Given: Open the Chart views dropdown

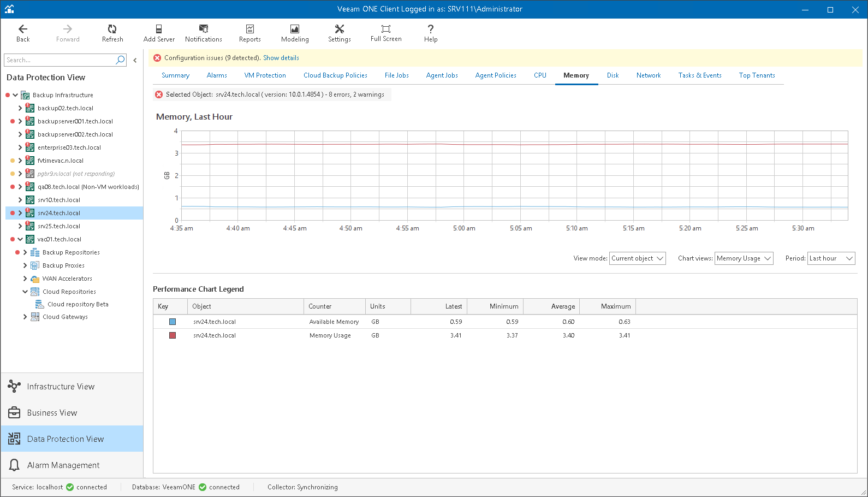Looking at the screenshot, I should pyautogui.click(x=744, y=258).
